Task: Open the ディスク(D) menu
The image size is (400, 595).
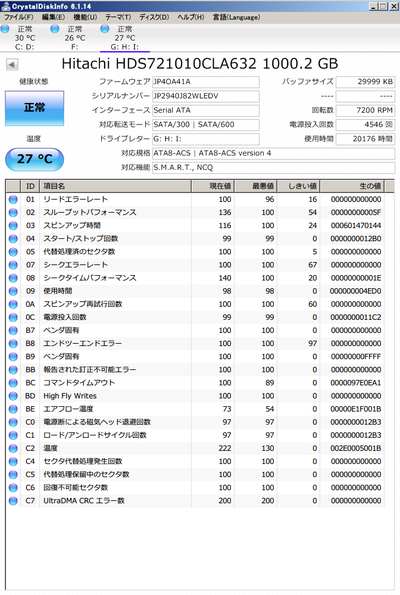Action: (x=154, y=17)
